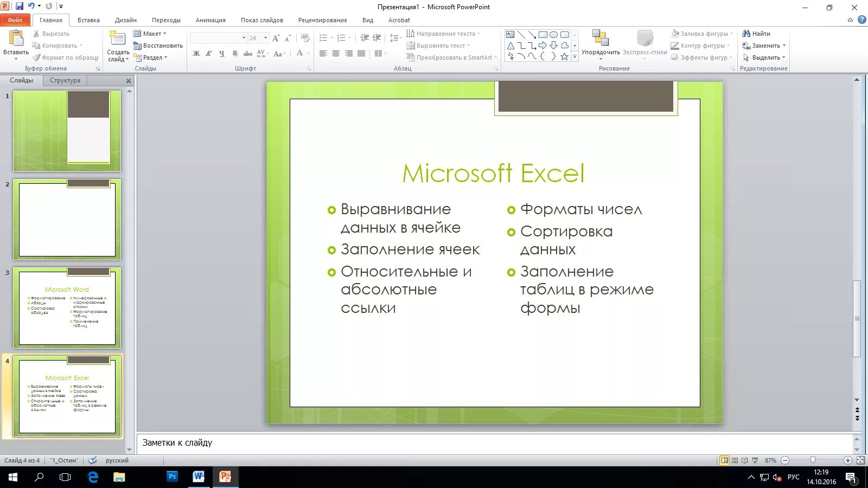Open the Шрифт dialog launcher
Viewport: 868px width, 488px height.
point(309,69)
